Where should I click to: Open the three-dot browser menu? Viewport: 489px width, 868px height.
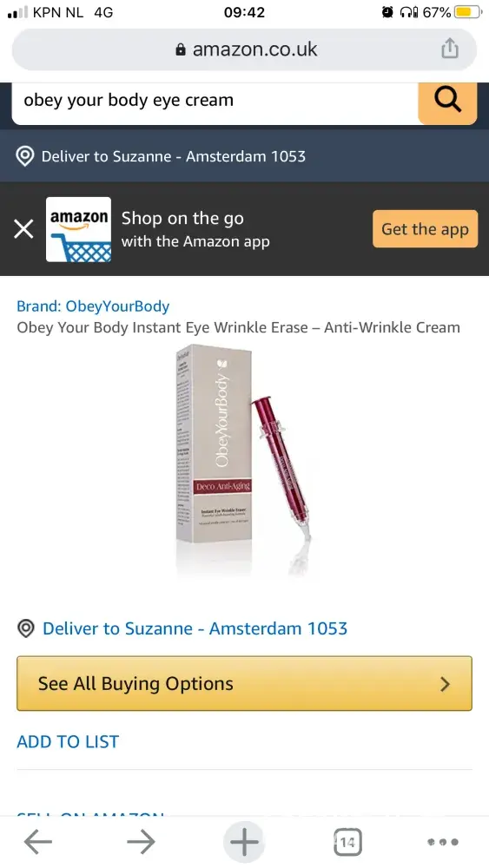pyautogui.click(x=443, y=842)
